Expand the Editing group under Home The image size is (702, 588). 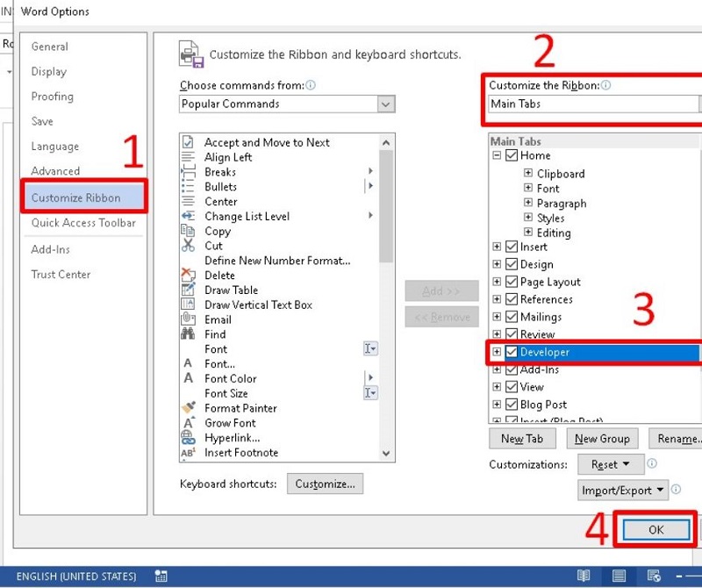(x=528, y=233)
